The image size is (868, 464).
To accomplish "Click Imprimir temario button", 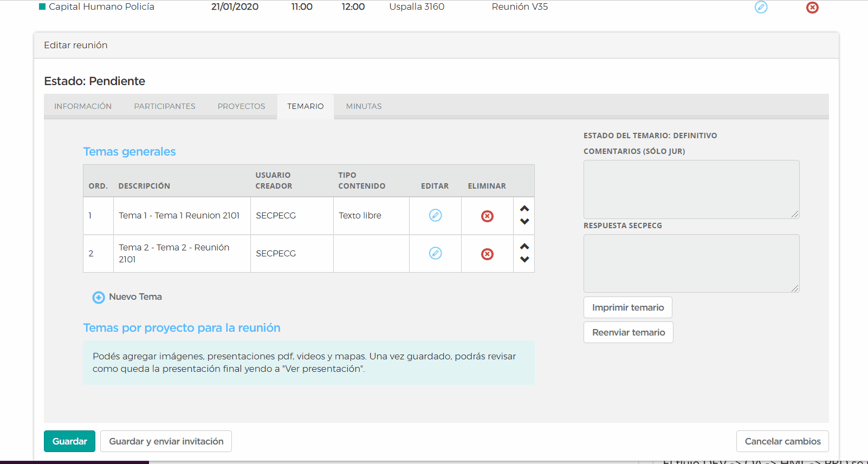I will point(627,307).
